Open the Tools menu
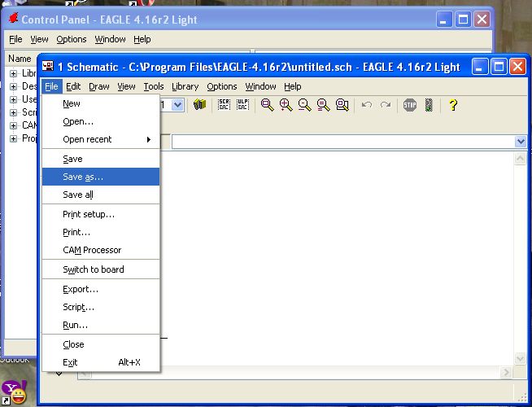The height and width of the screenshot is (407, 532). (x=154, y=86)
